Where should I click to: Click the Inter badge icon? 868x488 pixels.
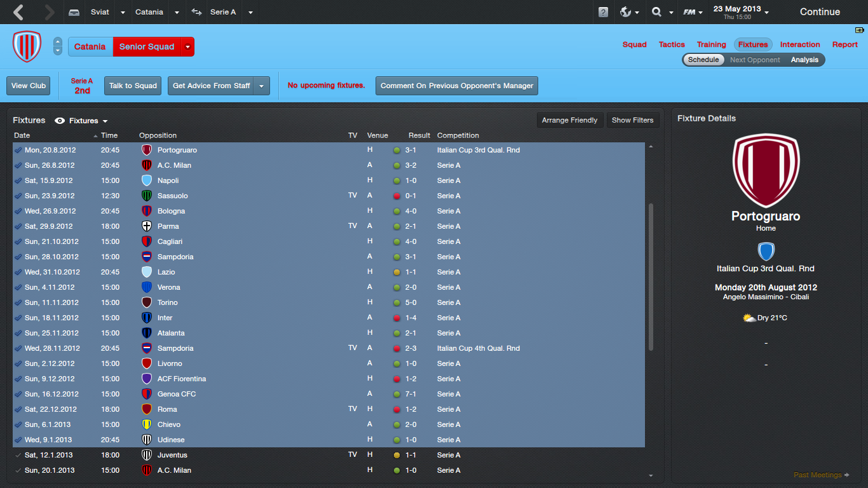tap(147, 318)
